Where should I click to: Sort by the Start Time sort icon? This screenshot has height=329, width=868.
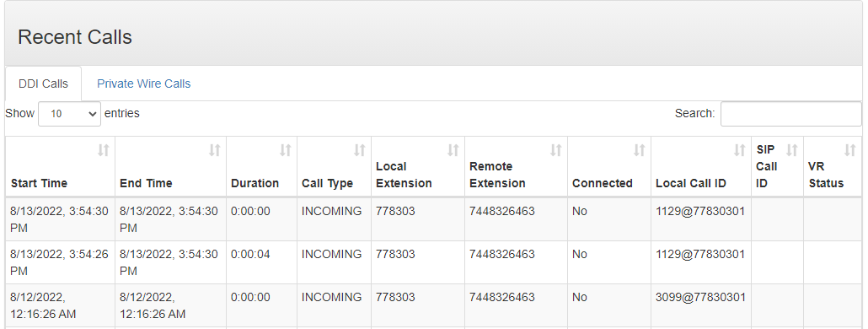[x=104, y=150]
